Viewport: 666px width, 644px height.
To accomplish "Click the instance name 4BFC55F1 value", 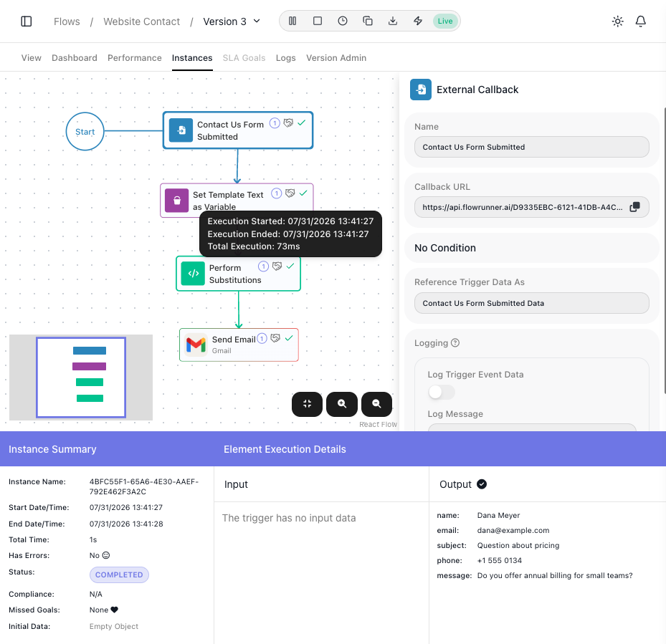I will coord(143,486).
